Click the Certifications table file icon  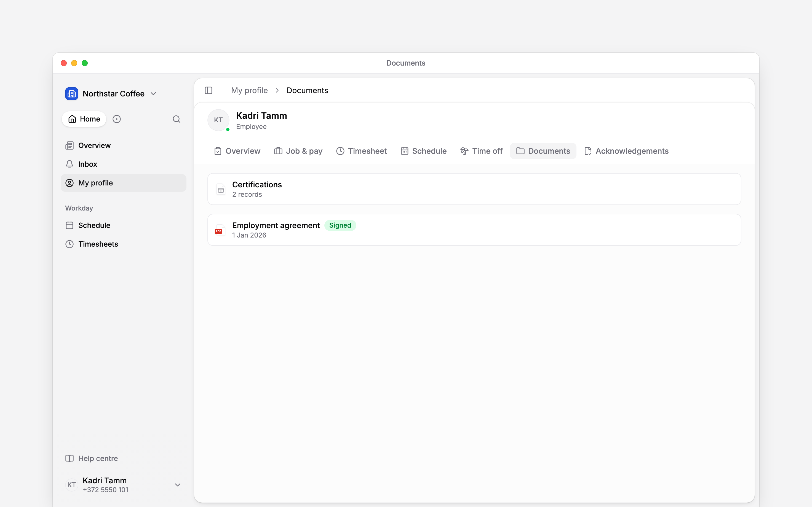pyautogui.click(x=221, y=190)
